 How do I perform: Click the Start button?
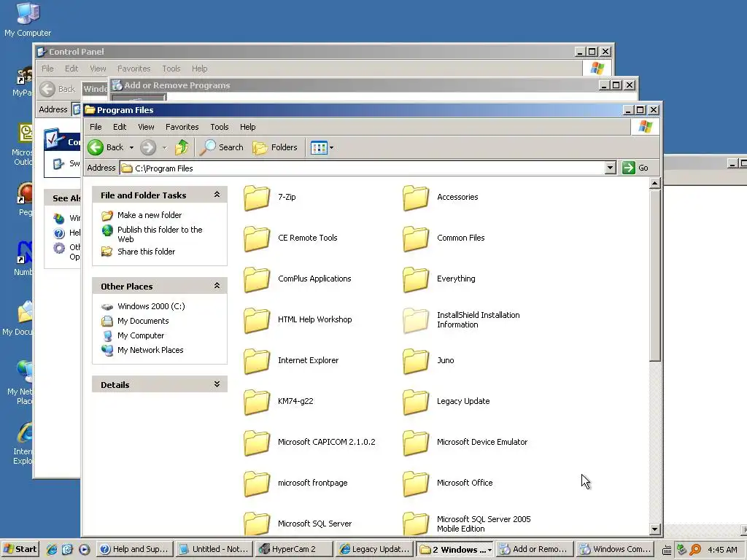click(x=20, y=549)
